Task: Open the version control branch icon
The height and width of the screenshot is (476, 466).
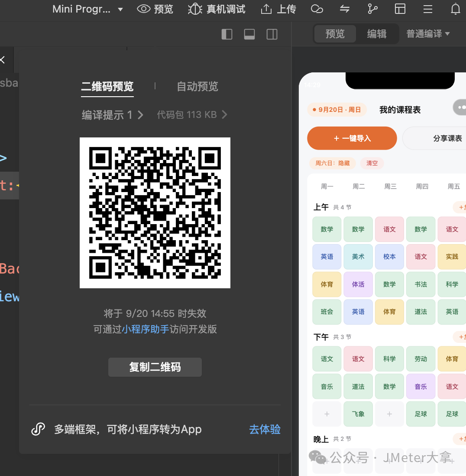Action: 372,9
